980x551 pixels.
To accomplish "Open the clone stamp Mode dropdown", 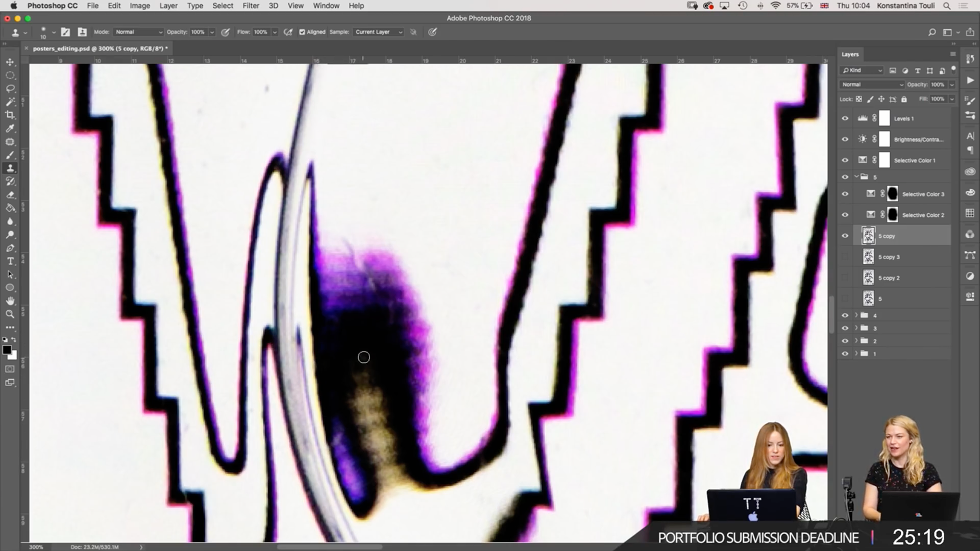I will [138, 32].
